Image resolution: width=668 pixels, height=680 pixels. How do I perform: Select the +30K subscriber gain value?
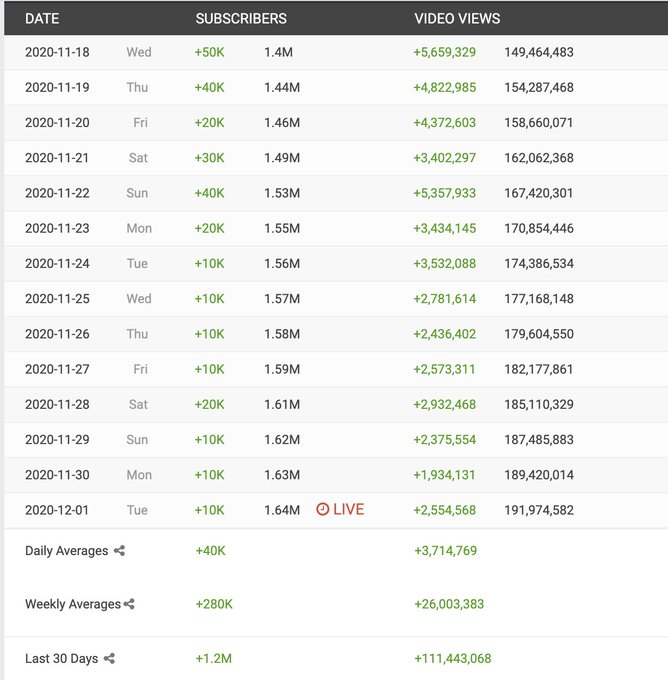[210, 158]
